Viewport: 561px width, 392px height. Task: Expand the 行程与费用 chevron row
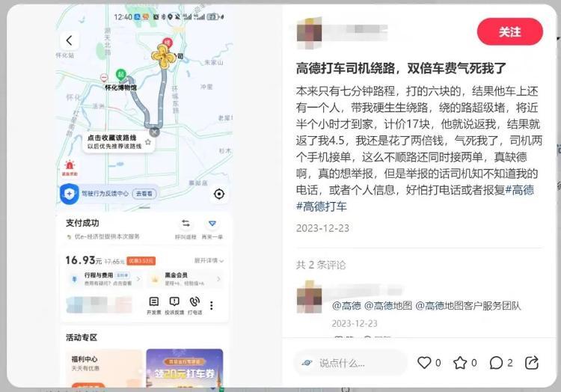click(x=105, y=279)
